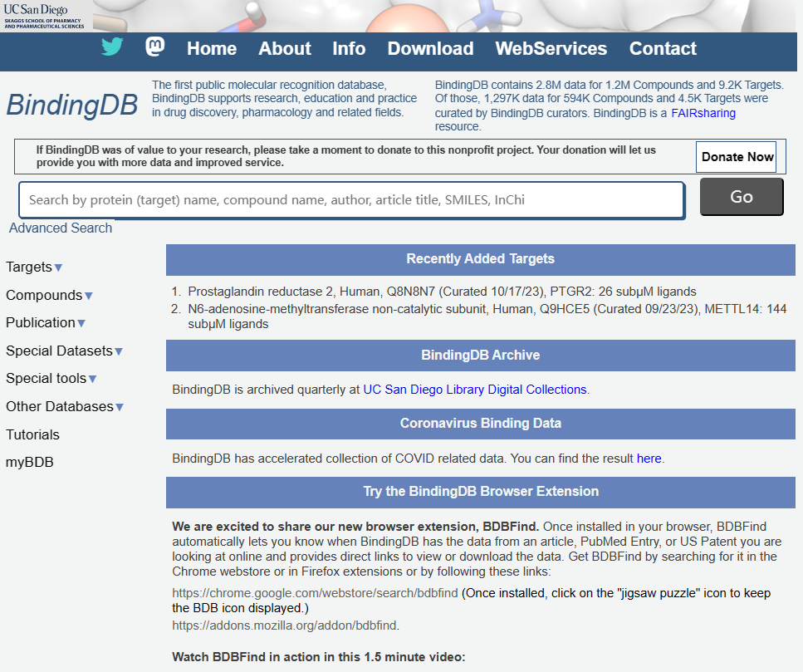Click the UC San Diego logo
Viewport: 803px width, 672px height.
click(x=43, y=15)
